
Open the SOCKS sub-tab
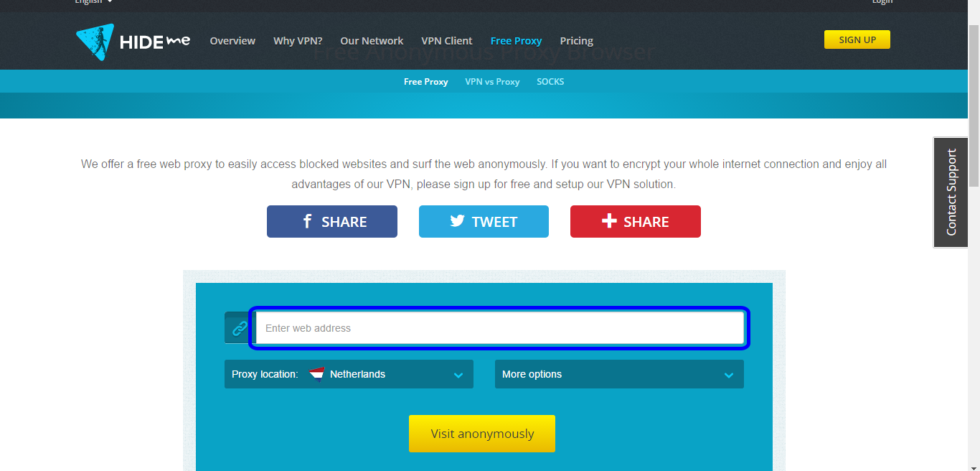(550, 82)
